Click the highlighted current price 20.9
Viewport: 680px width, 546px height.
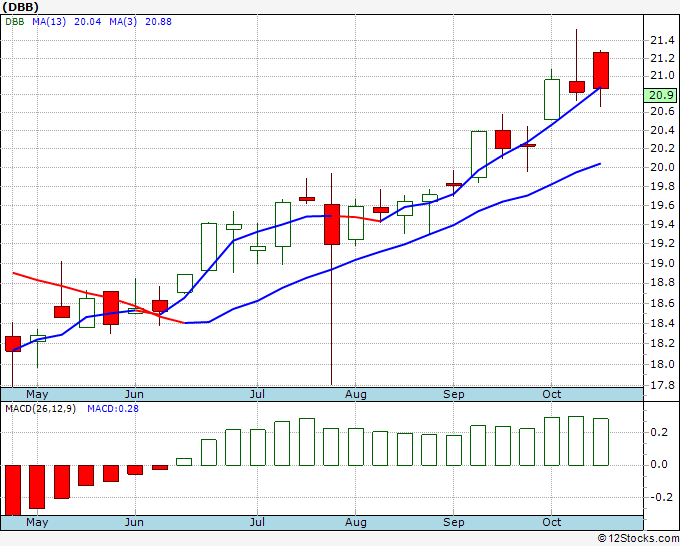pyautogui.click(x=660, y=95)
